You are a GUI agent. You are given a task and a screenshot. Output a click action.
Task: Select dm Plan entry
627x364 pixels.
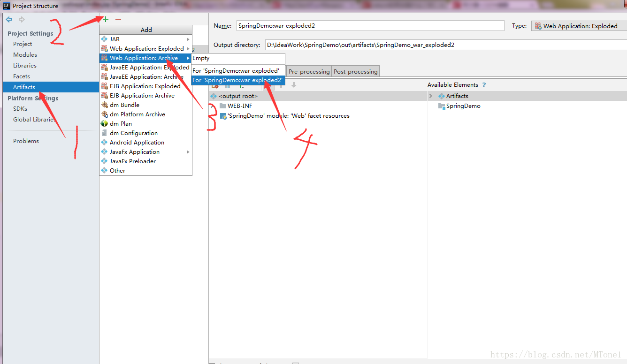tap(145, 123)
